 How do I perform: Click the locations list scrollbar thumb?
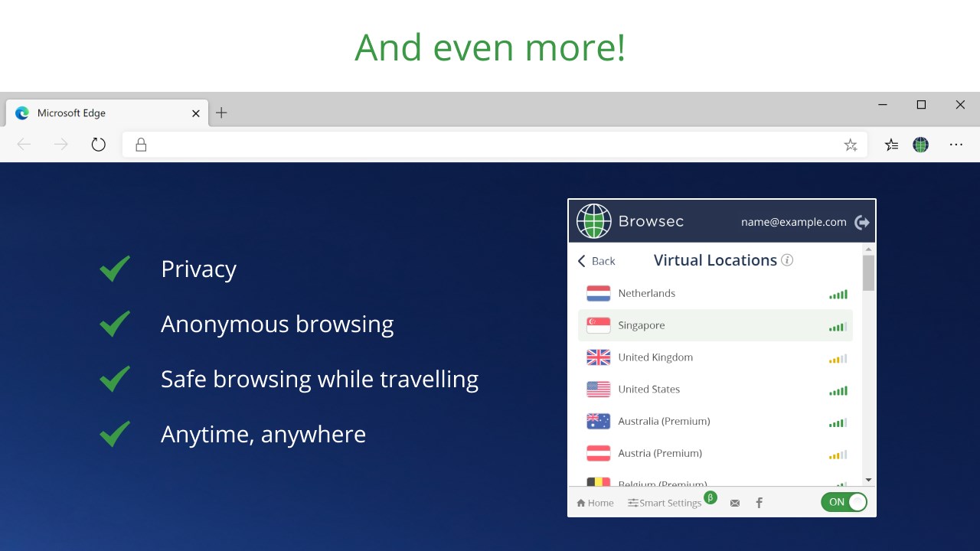tap(868, 273)
